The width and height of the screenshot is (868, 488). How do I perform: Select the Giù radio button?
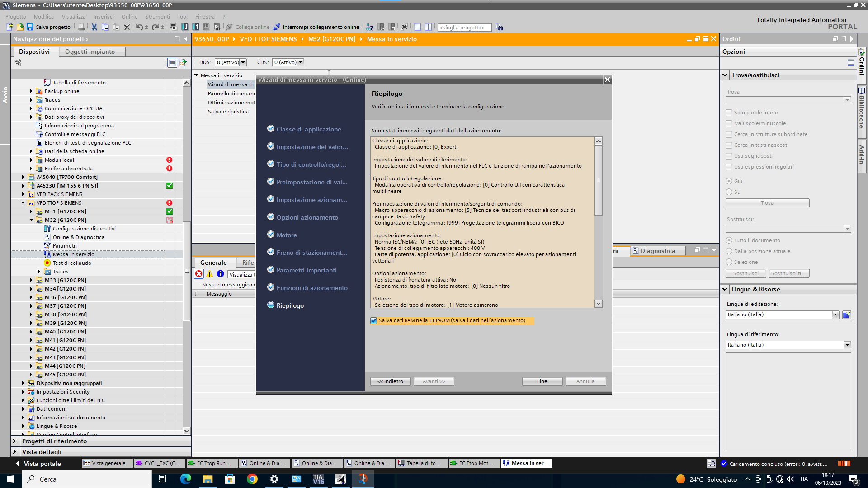pos(729,181)
